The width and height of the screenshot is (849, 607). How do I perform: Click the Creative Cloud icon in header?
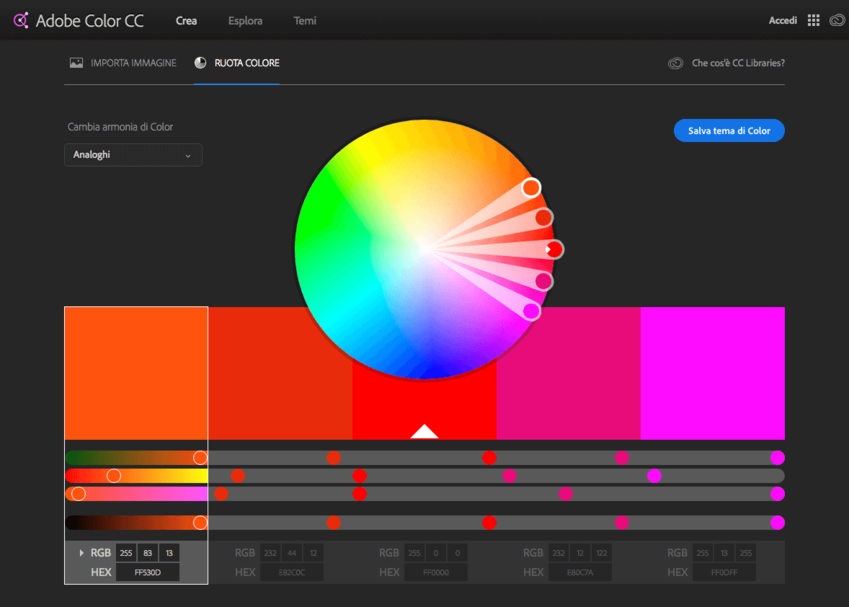point(837,21)
